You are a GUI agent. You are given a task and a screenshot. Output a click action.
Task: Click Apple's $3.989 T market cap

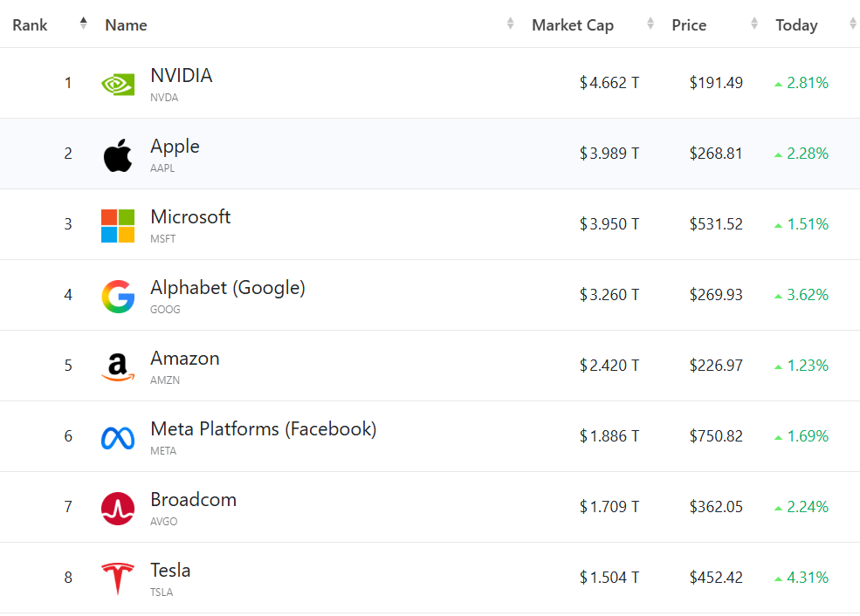pyautogui.click(x=609, y=154)
